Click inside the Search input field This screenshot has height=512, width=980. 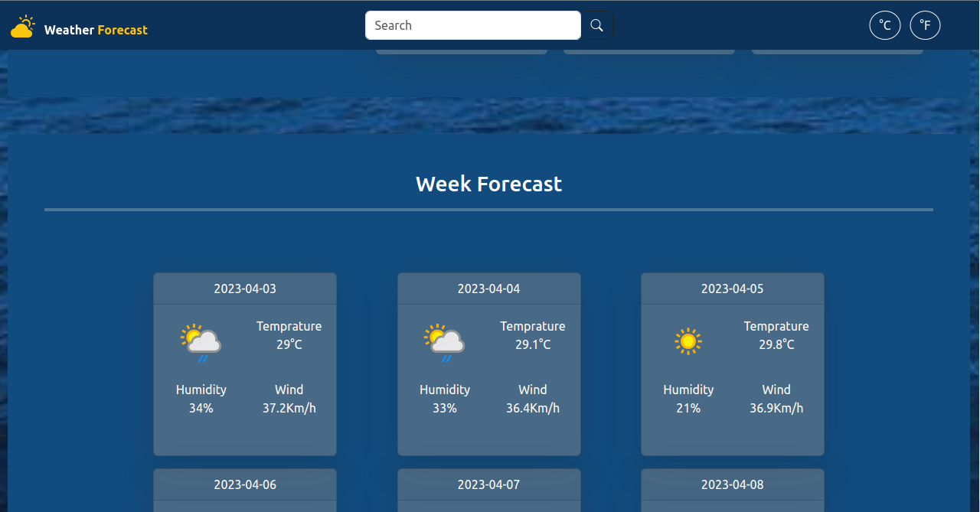[x=472, y=24]
